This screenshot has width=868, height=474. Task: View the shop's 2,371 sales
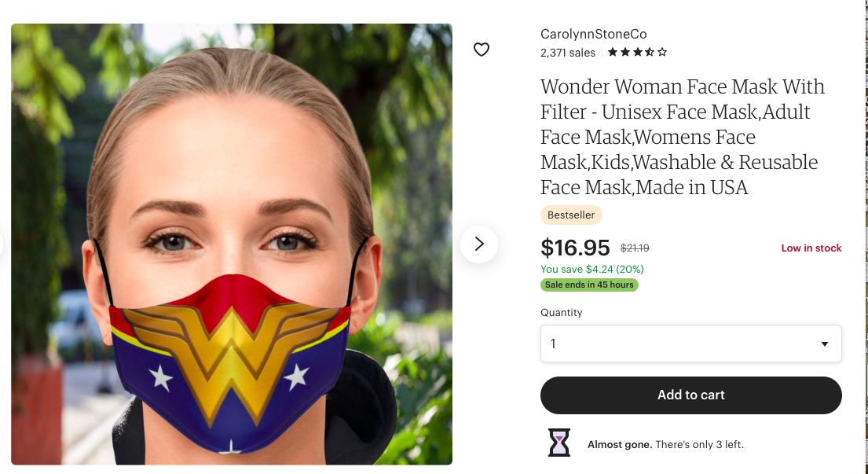[567, 53]
